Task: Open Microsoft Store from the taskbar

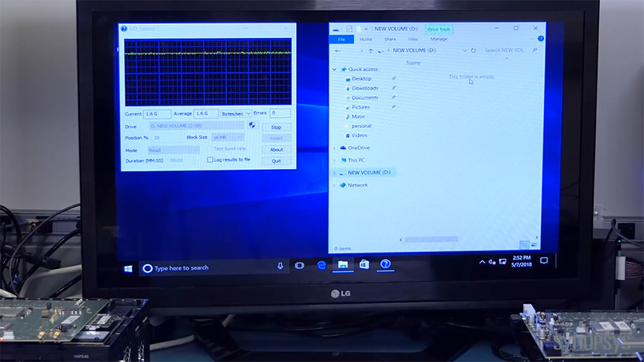Action: (x=364, y=264)
